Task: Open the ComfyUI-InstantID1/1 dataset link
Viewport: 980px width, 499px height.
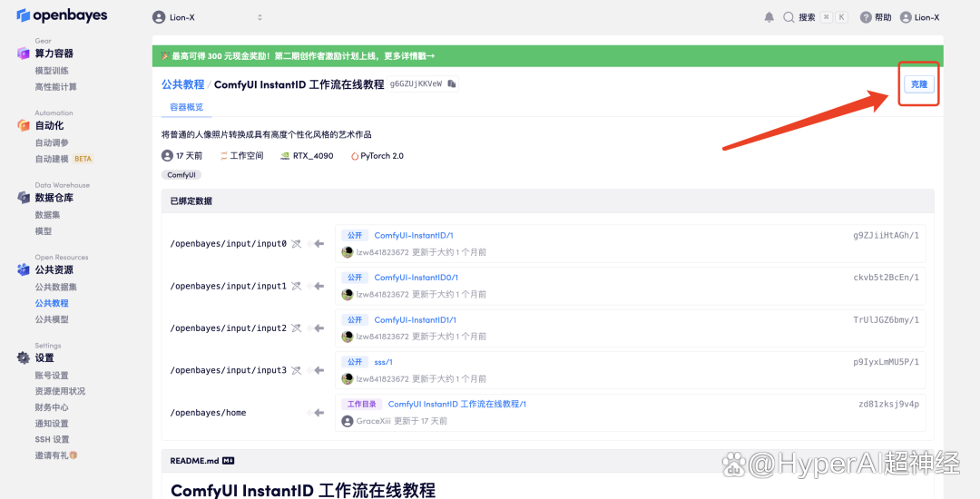Action: coord(415,319)
